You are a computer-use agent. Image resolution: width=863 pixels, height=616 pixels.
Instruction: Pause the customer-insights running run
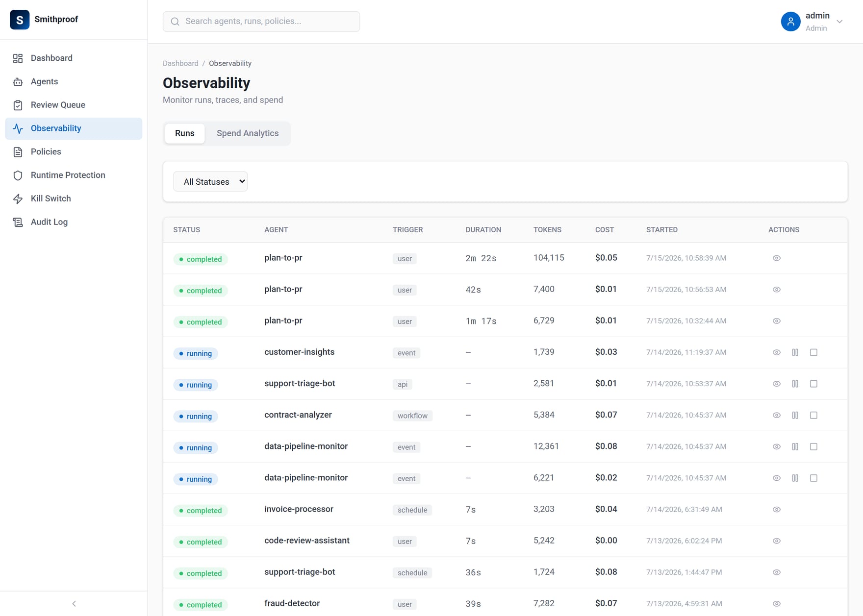click(795, 352)
